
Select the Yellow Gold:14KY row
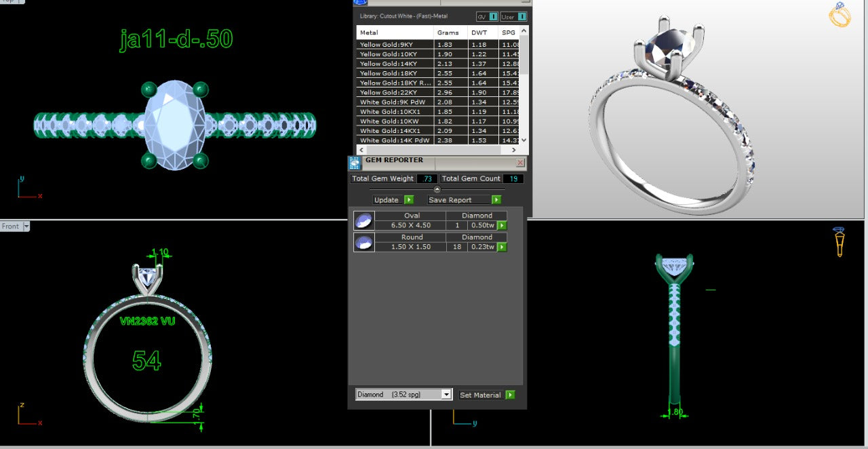click(x=438, y=64)
